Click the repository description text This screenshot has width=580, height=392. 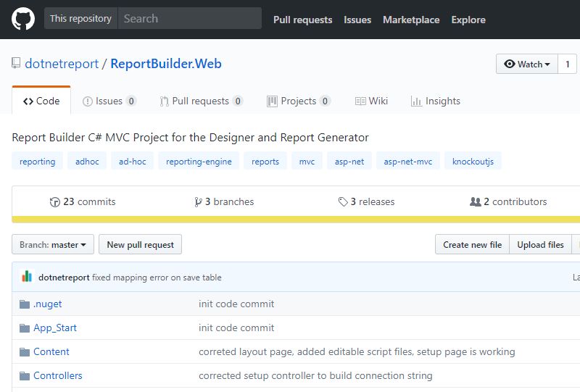[x=190, y=138]
